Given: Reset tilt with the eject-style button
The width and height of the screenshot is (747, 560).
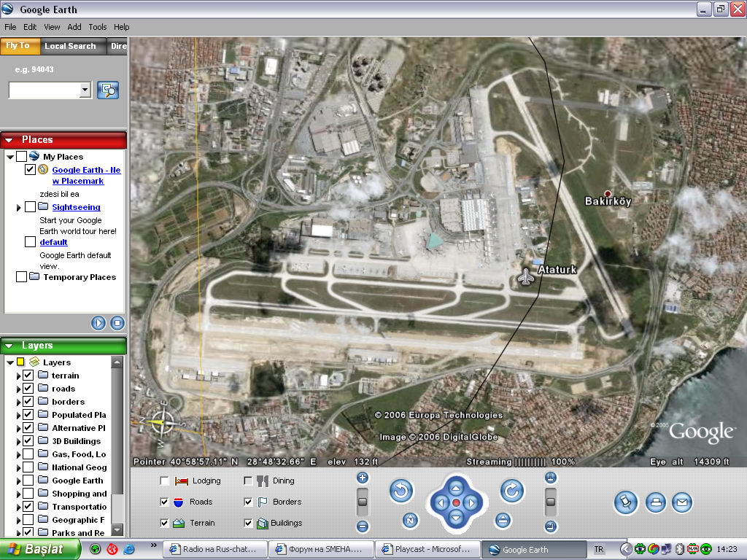Looking at the screenshot, I should 503,521.
